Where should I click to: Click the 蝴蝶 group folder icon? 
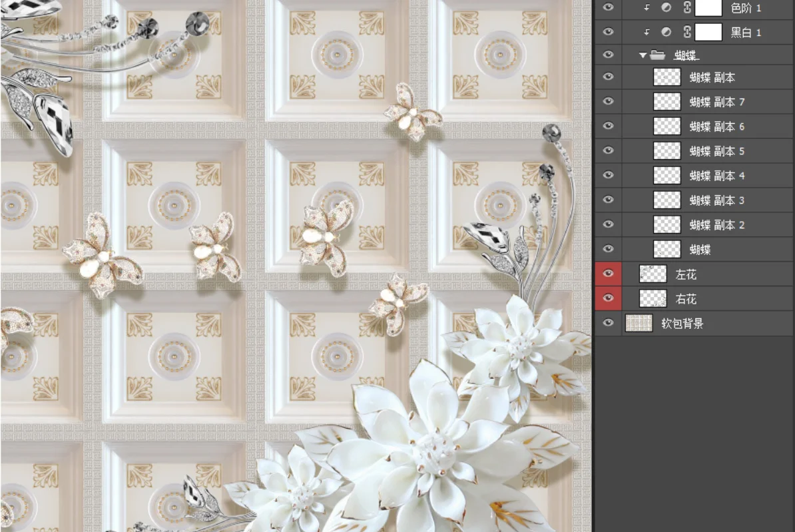coord(658,54)
